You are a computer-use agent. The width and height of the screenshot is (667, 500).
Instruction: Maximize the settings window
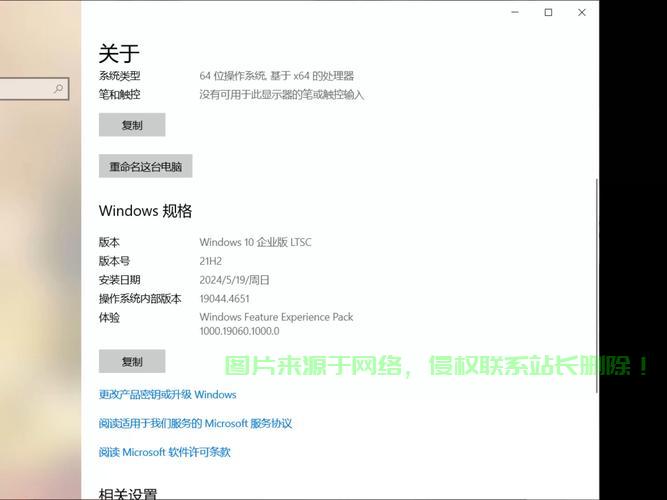click(x=548, y=12)
